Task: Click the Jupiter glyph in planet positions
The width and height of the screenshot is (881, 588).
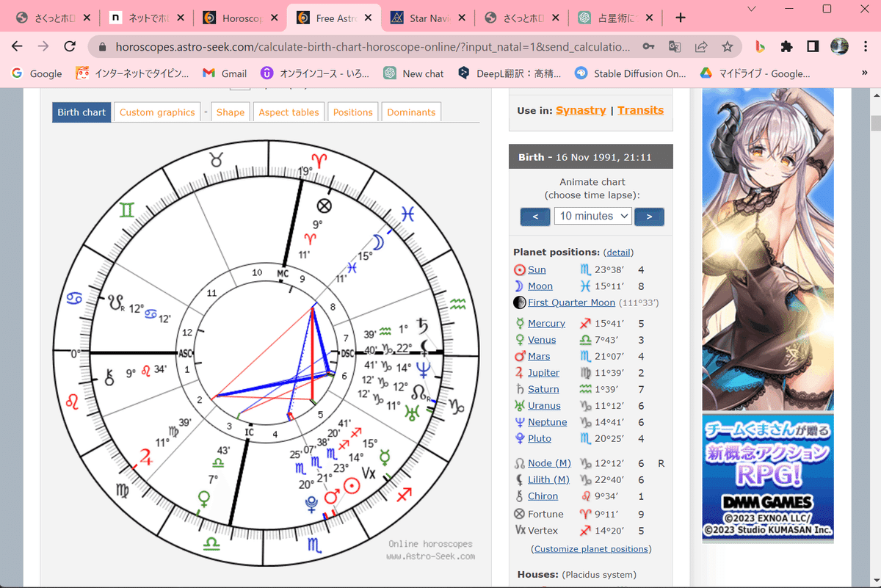Action: click(x=520, y=373)
